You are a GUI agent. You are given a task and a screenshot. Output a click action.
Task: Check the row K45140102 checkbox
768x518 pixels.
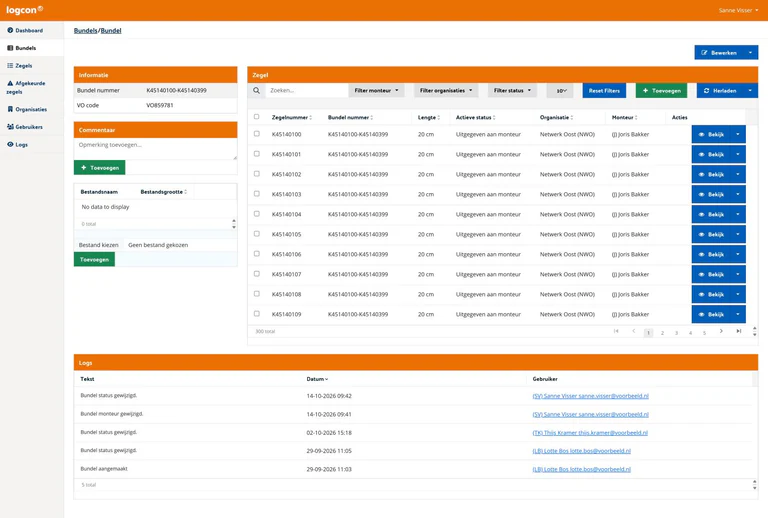coord(257,174)
